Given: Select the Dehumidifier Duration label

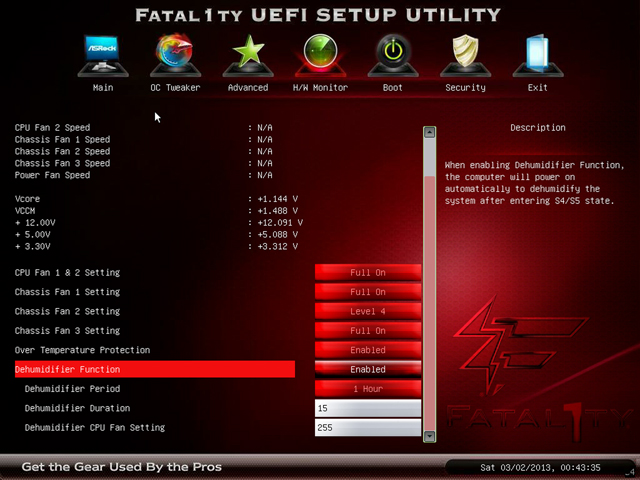Looking at the screenshot, I should pyautogui.click(x=77, y=408).
